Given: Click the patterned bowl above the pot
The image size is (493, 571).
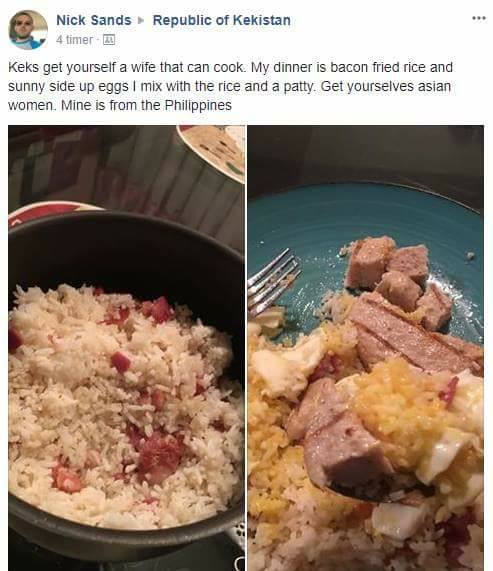Looking at the screenshot, I should (211, 152).
